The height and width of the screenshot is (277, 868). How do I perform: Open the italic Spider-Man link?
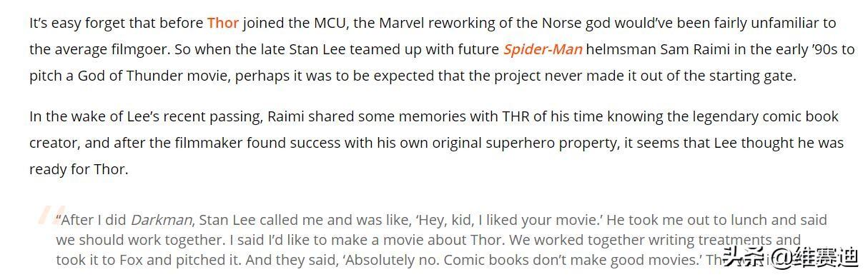pos(543,49)
